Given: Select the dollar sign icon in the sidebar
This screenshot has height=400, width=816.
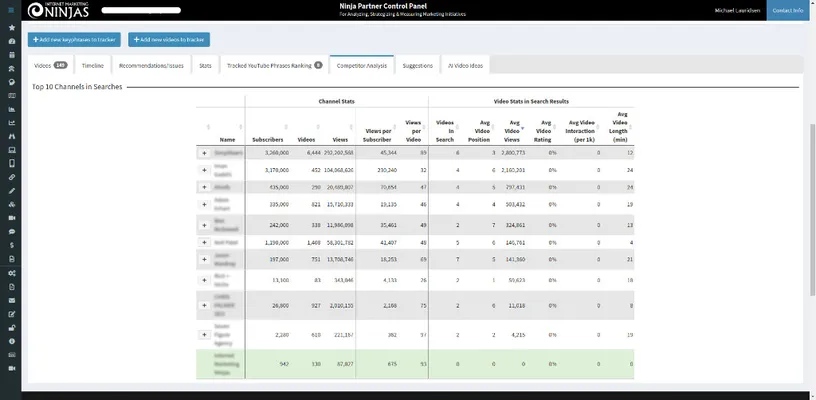Looking at the screenshot, I should [x=11, y=245].
